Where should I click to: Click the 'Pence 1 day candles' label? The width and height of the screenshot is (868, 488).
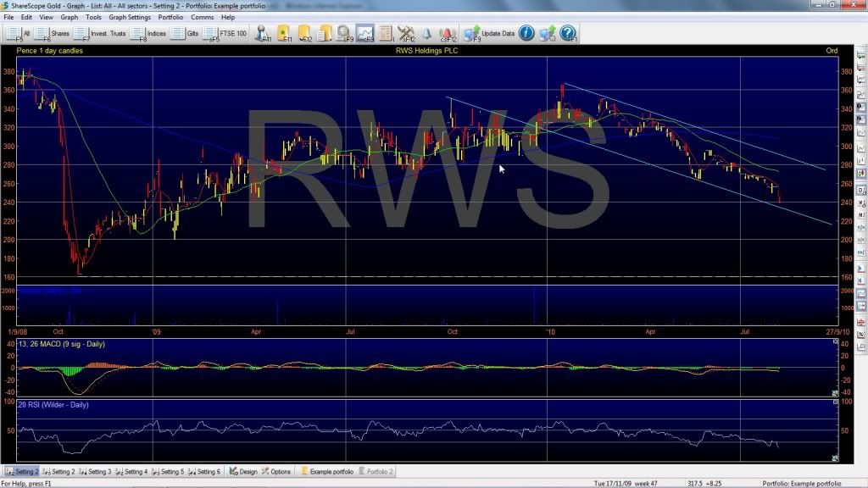click(50, 50)
